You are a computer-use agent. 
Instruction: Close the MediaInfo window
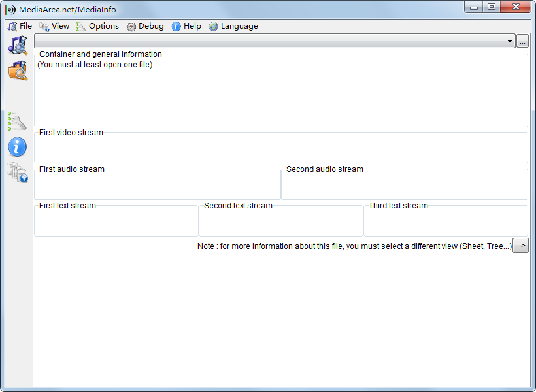point(516,7)
